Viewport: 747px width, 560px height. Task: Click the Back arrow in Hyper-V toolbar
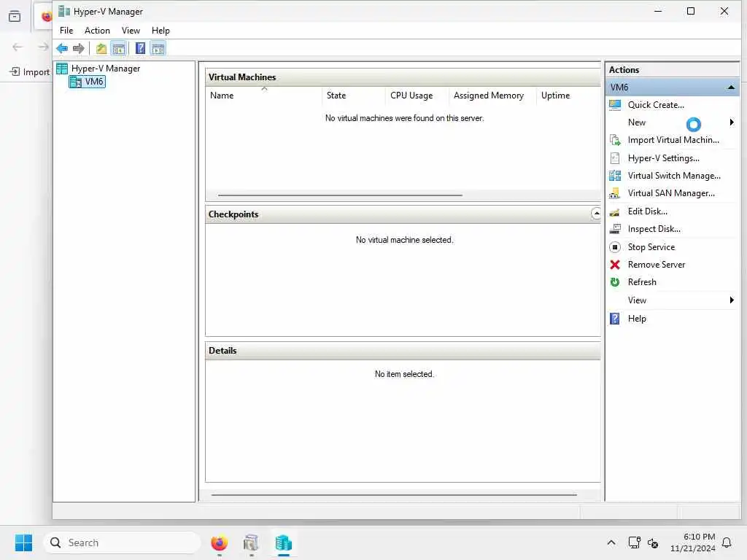click(x=62, y=48)
